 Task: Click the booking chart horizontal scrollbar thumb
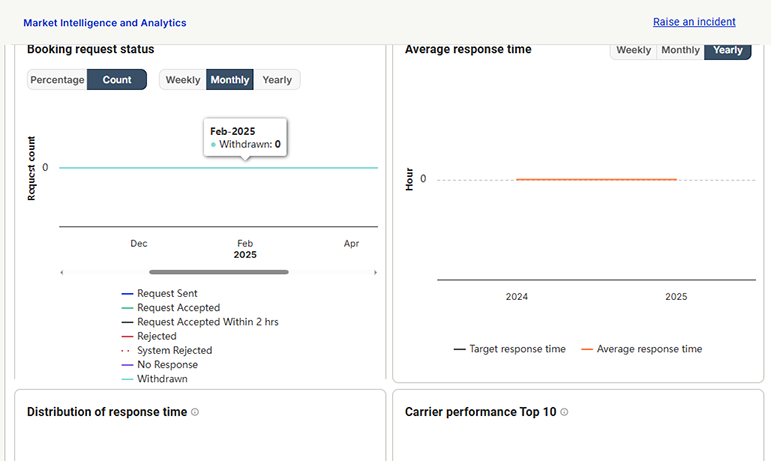pyautogui.click(x=219, y=272)
